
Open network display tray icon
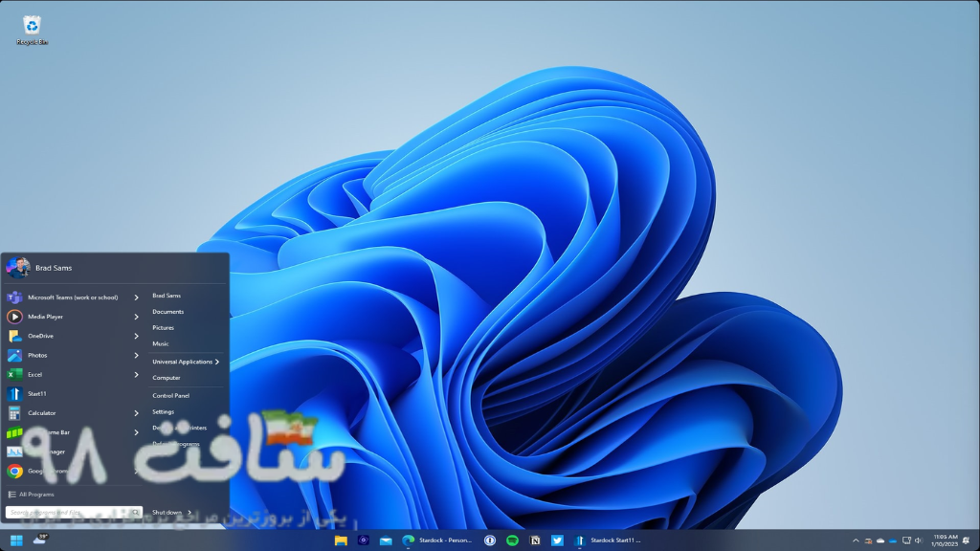pyautogui.click(x=906, y=540)
